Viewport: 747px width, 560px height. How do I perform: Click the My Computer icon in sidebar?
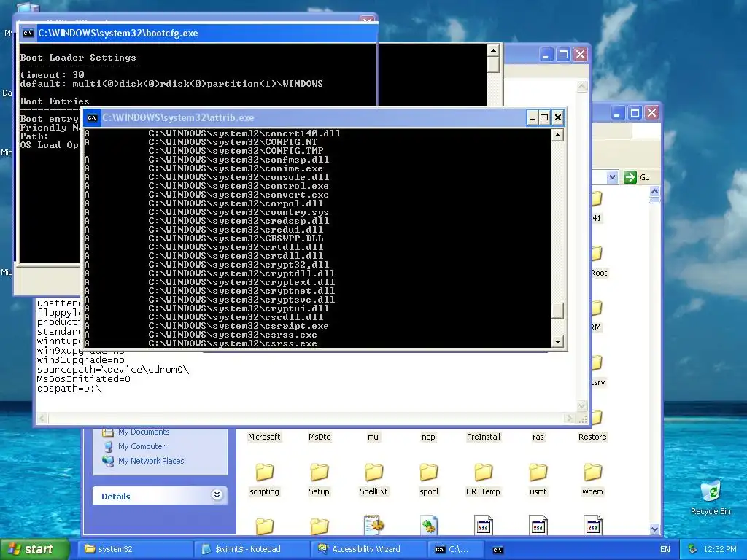click(x=108, y=447)
